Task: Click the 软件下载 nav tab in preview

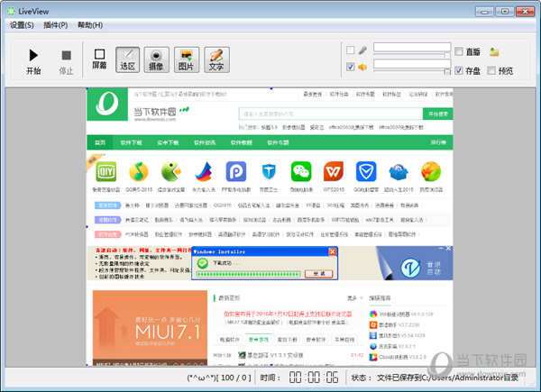Action: click(x=131, y=142)
